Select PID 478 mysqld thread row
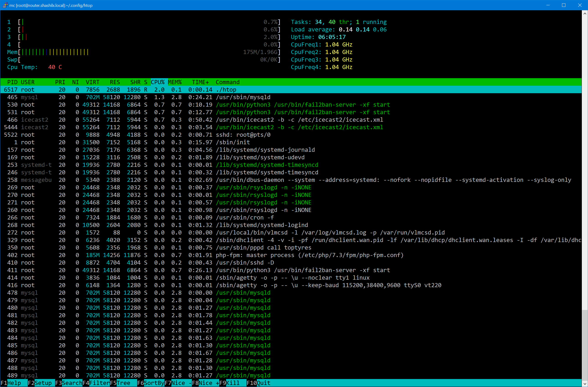 point(291,293)
